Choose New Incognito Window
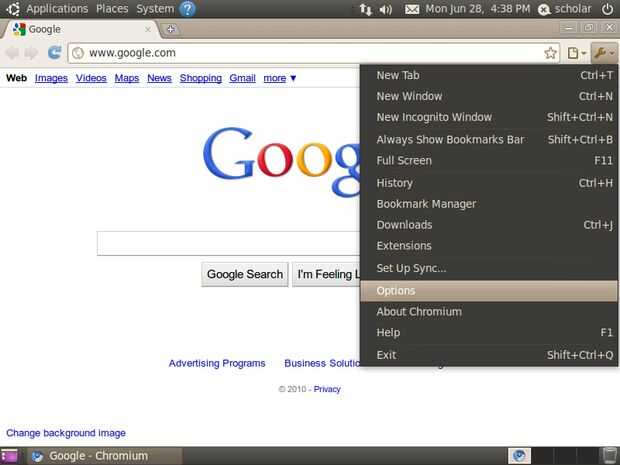This screenshot has height=465, width=620. 489,117
